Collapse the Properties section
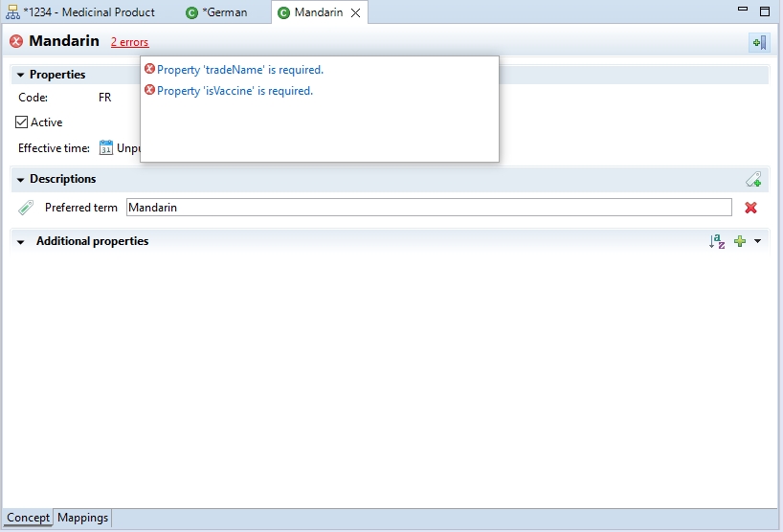 pos(20,75)
